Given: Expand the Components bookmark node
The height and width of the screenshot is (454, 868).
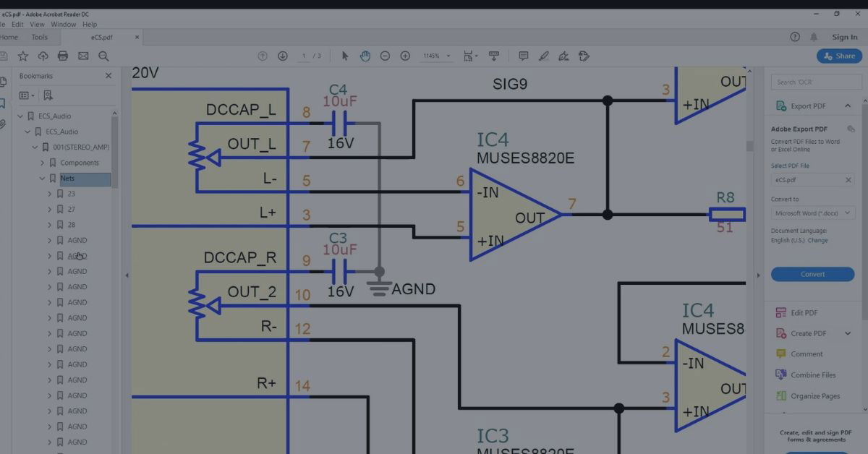Looking at the screenshot, I should 43,163.
